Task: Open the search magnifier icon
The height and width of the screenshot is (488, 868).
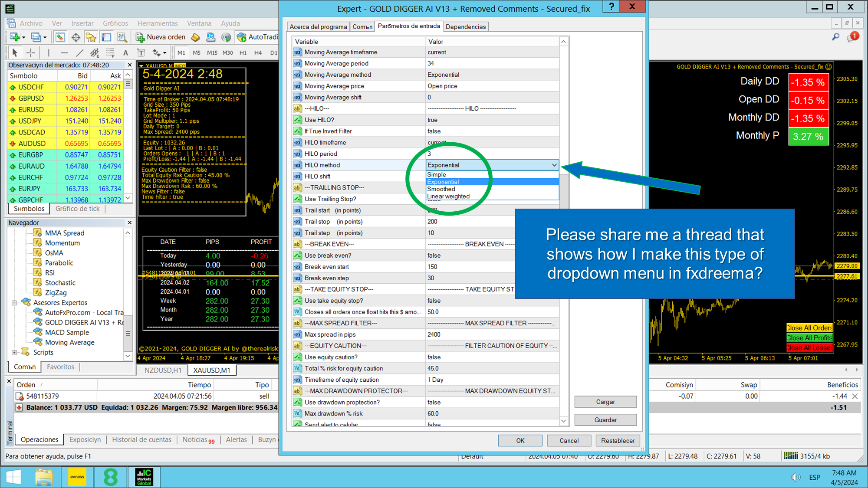Action: click(835, 37)
